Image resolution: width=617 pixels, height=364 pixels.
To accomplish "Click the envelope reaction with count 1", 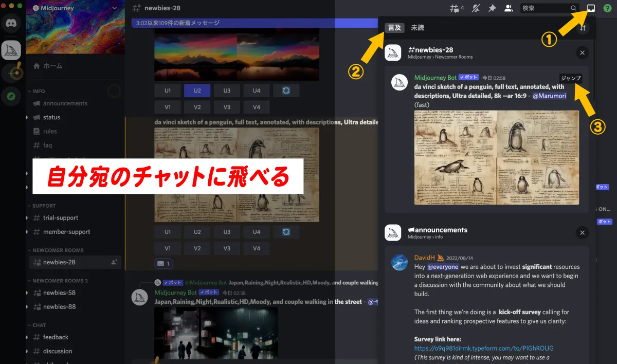I will [164, 263].
